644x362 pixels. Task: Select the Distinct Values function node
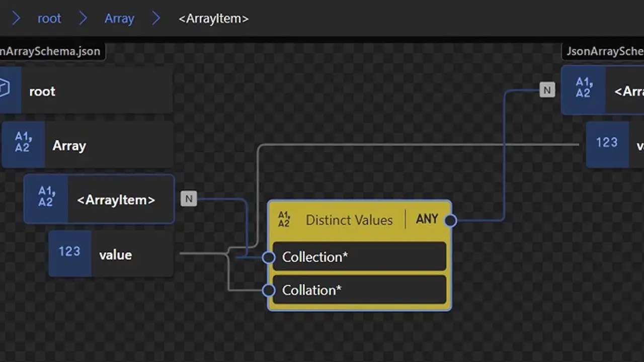[x=349, y=220]
